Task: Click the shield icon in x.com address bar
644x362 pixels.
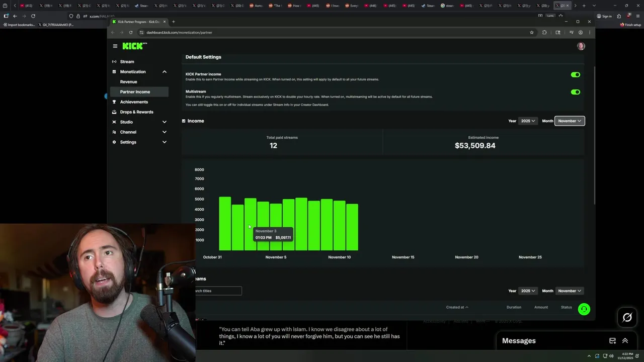Action: [x=71, y=16]
